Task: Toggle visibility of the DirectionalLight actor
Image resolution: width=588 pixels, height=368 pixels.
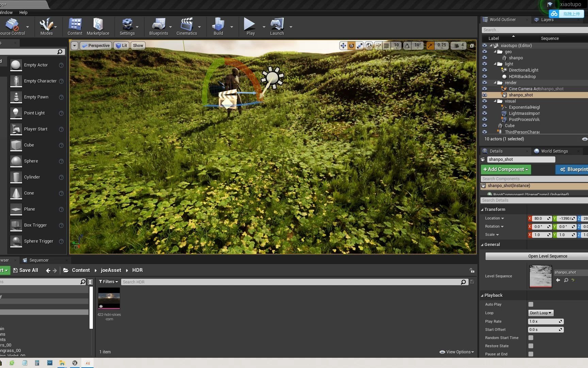Action: (x=485, y=70)
